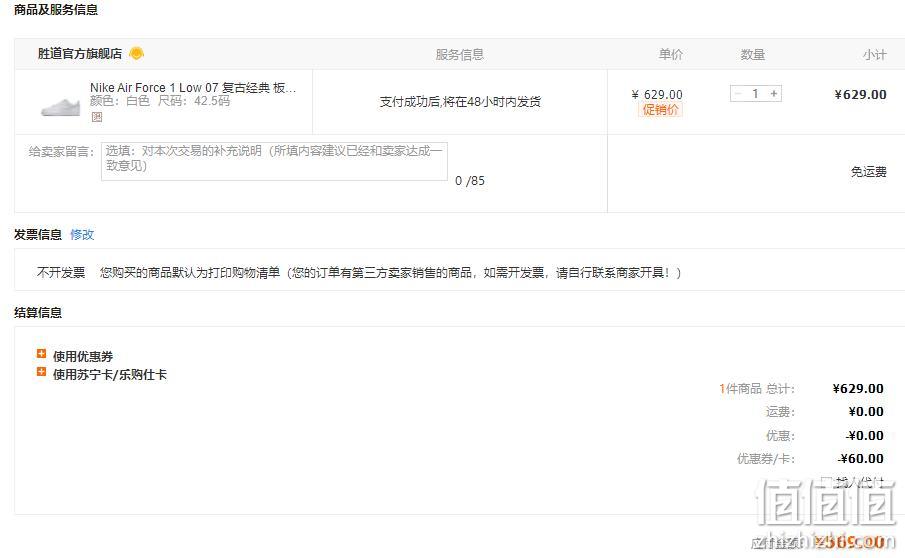This screenshot has width=905, height=558.
Task: Click the ¥629.00 subtotal in the product row
Action: pos(860,95)
